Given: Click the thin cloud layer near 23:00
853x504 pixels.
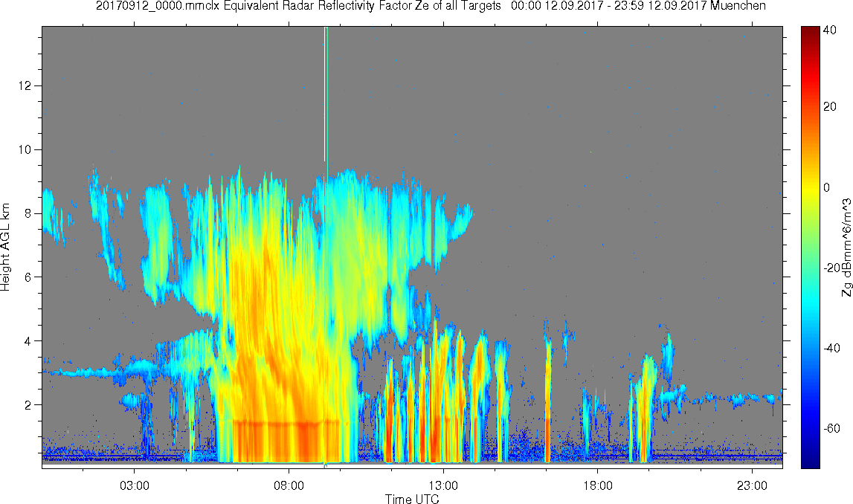Looking at the screenshot, I should (753, 398).
